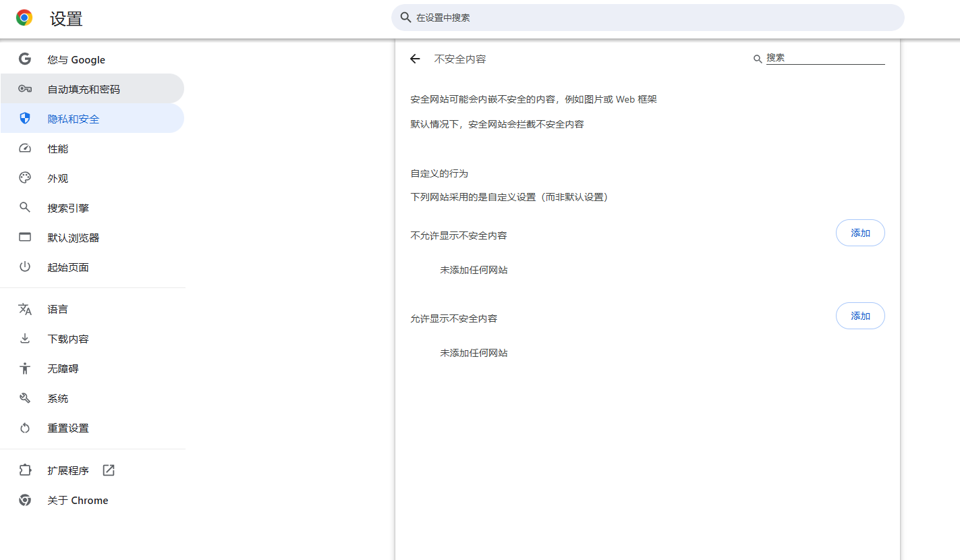Click the 允许显示不安全内容 label
The height and width of the screenshot is (560, 960).
pyautogui.click(x=453, y=318)
